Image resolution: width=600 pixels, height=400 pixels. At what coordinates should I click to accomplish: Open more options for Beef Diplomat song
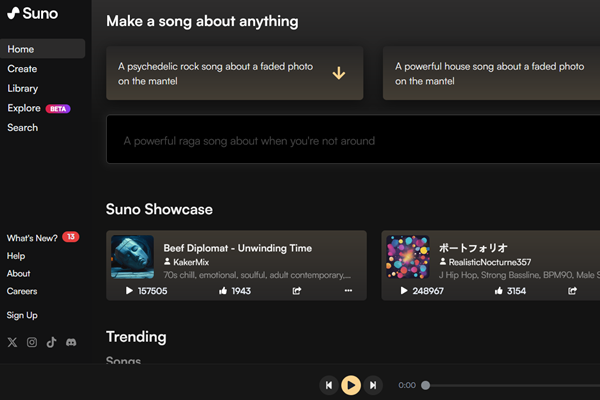[x=348, y=291]
